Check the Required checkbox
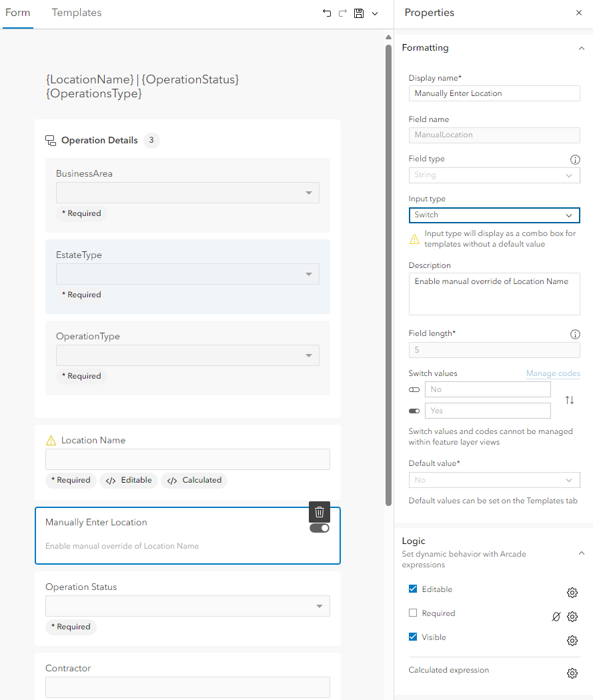This screenshot has height=700, width=593. (x=413, y=613)
